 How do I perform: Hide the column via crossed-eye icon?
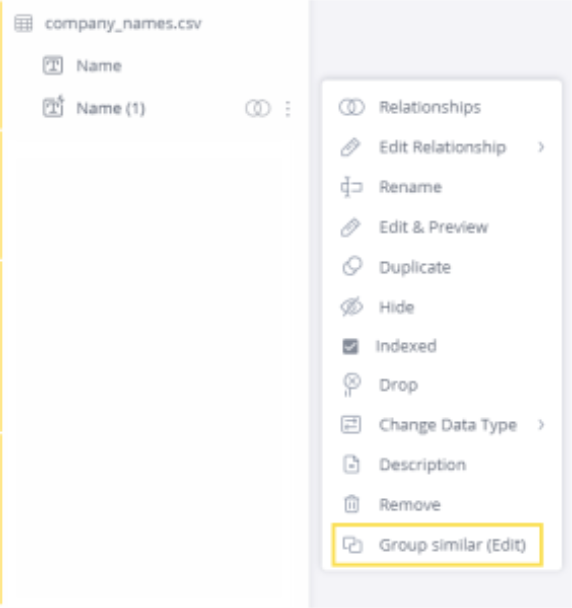point(351,307)
